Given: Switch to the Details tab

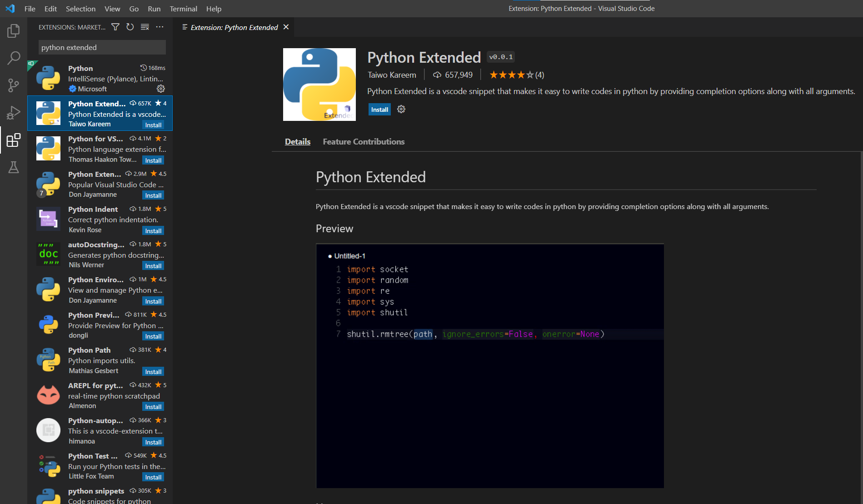Looking at the screenshot, I should (298, 142).
